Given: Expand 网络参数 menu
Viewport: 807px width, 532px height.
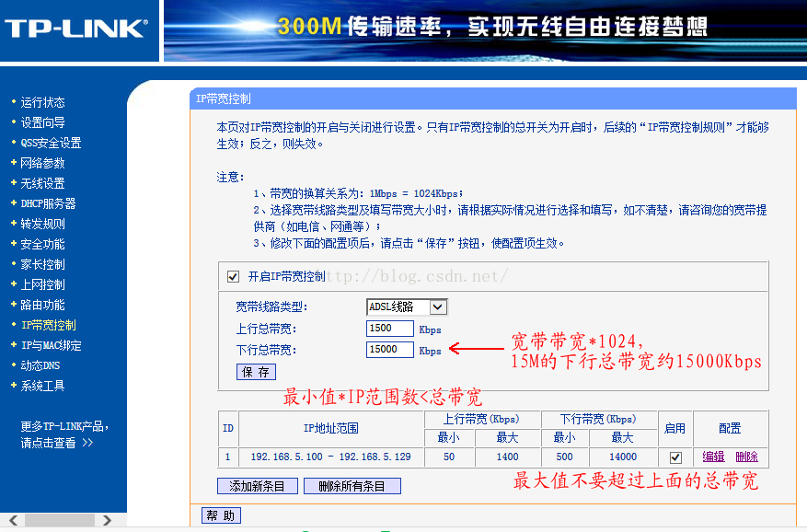Looking at the screenshot, I should [x=42, y=163].
